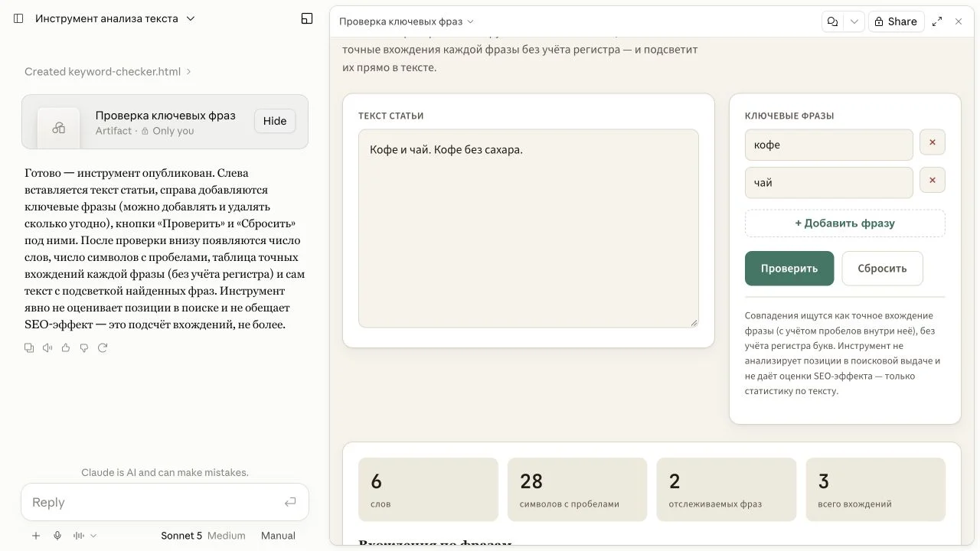Expand the "Created keyword-checker.html" step
The image size is (980, 551).
click(108, 71)
